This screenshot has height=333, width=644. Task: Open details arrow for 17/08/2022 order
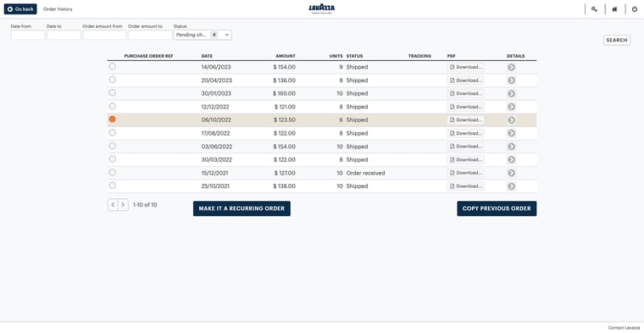pyautogui.click(x=511, y=133)
